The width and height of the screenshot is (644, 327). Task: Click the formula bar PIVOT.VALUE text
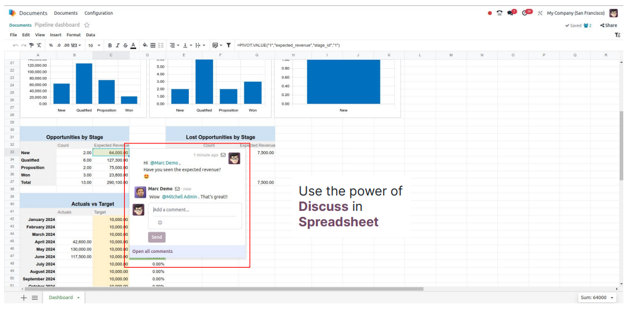click(288, 46)
